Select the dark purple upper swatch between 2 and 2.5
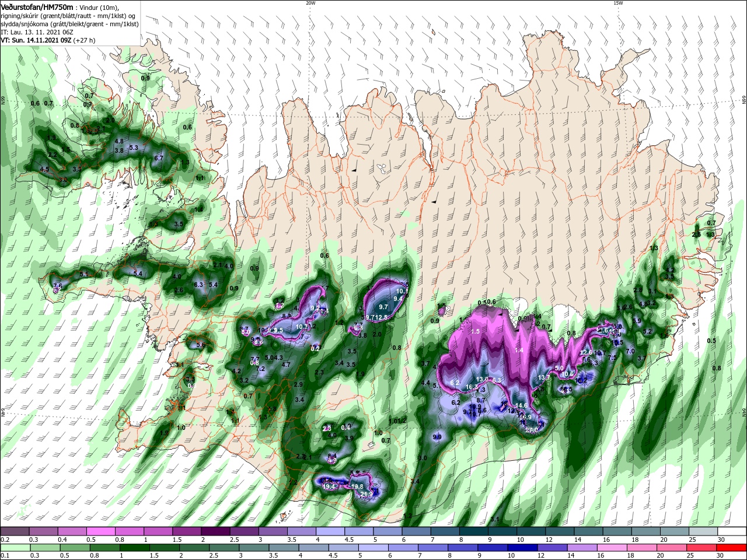 [x=216, y=531]
